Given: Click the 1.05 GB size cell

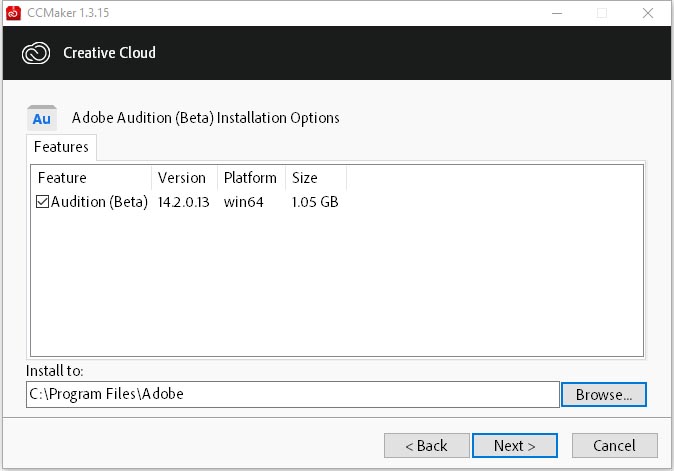Looking at the screenshot, I should point(315,202).
